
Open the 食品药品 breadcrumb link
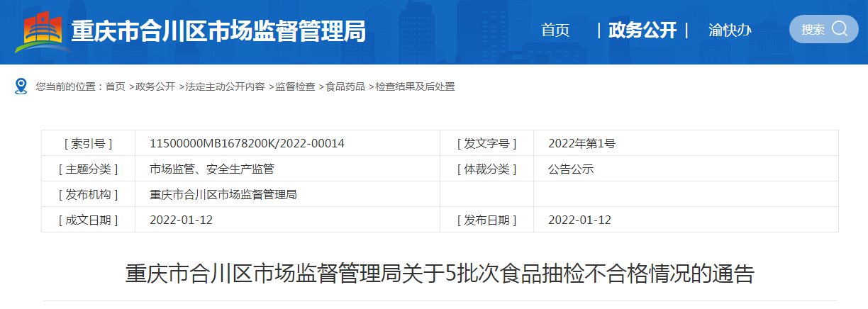pyautogui.click(x=345, y=86)
